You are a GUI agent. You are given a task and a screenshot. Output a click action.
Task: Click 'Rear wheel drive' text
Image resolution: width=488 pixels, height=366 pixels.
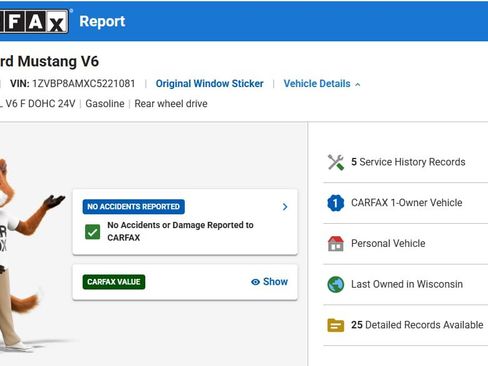tap(171, 104)
